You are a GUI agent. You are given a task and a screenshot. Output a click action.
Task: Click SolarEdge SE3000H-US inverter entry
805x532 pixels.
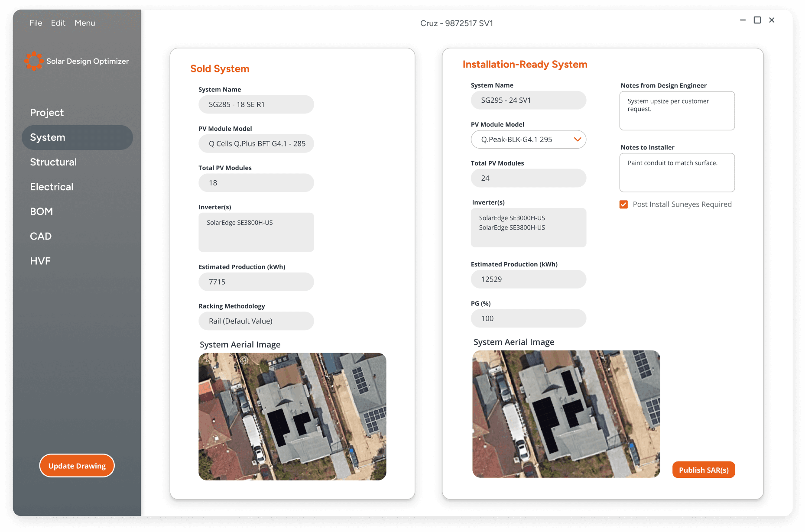pyautogui.click(x=512, y=218)
